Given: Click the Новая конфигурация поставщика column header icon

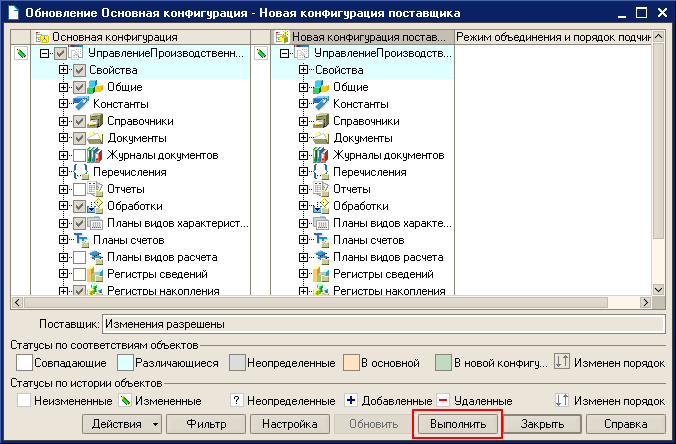Looking at the screenshot, I should tap(282, 38).
